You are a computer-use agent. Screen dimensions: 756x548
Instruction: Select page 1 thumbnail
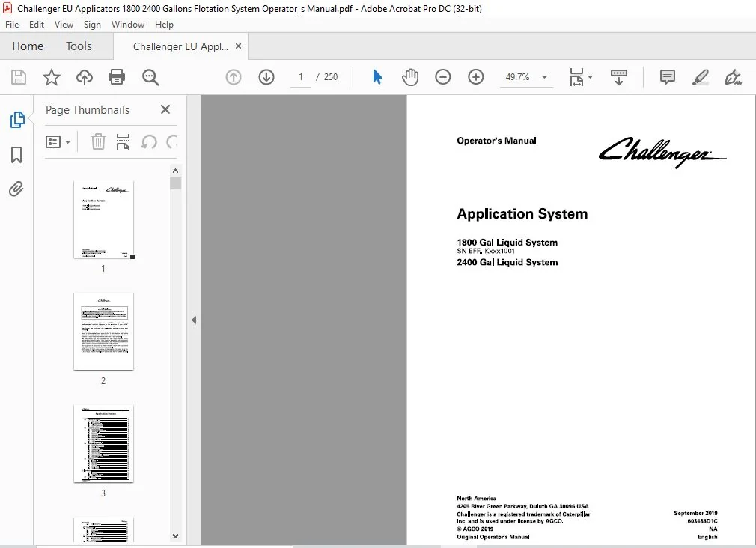click(103, 219)
